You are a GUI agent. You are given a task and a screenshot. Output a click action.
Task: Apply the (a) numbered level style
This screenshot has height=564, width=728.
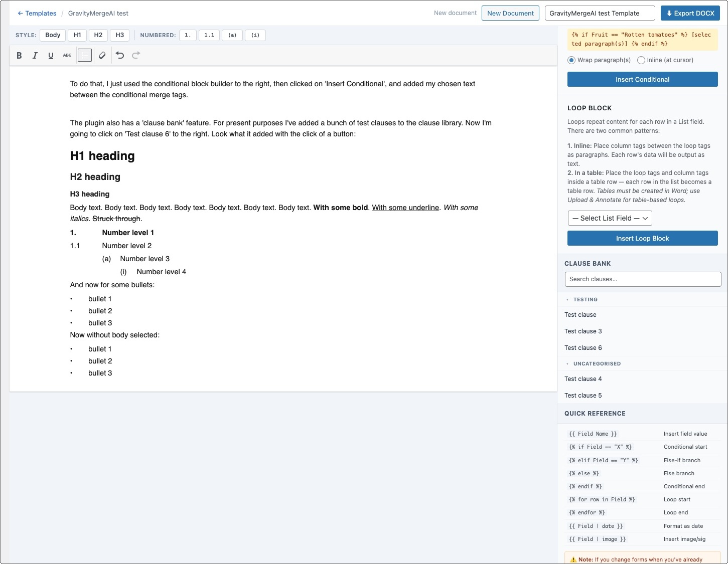pyautogui.click(x=232, y=35)
